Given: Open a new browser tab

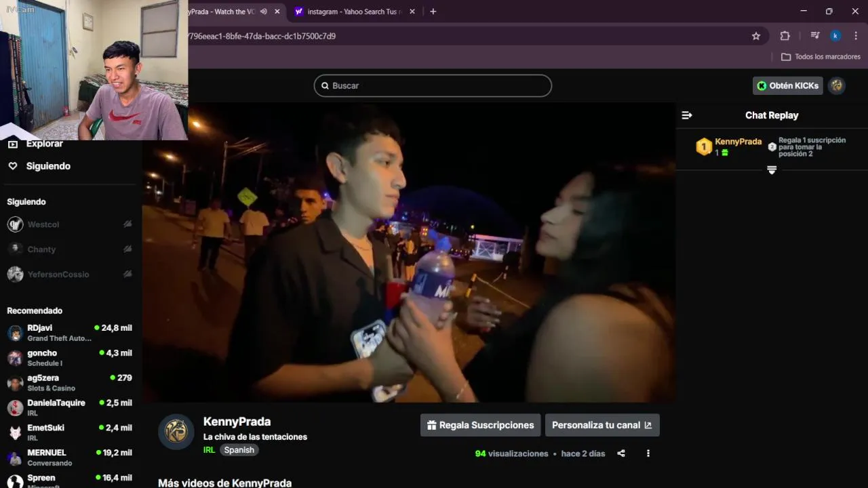Looking at the screenshot, I should click(433, 12).
